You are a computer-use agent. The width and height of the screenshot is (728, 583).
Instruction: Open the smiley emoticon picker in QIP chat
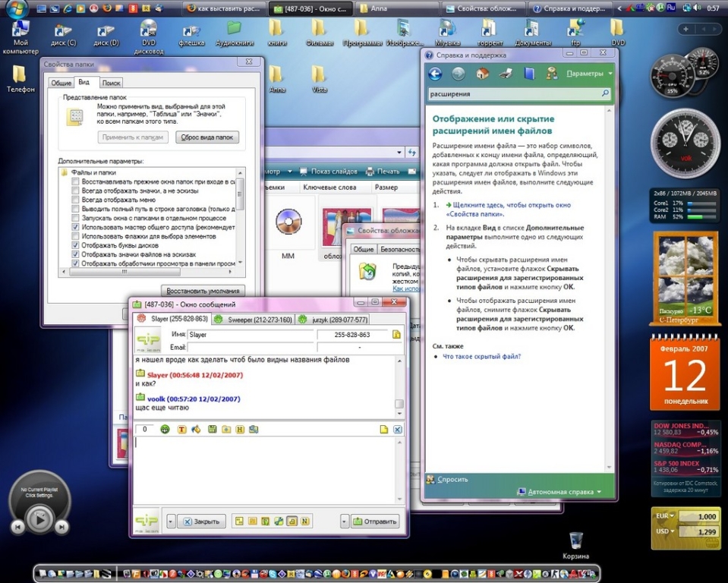(165, 430)
